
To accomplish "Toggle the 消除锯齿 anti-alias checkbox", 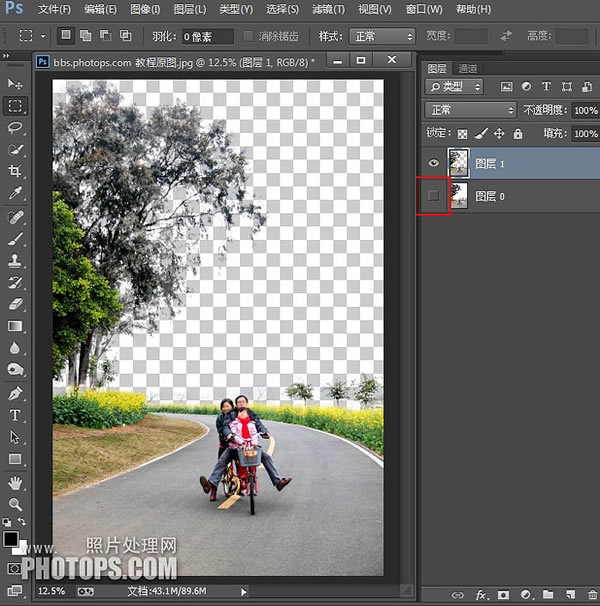I will [248, 36].
